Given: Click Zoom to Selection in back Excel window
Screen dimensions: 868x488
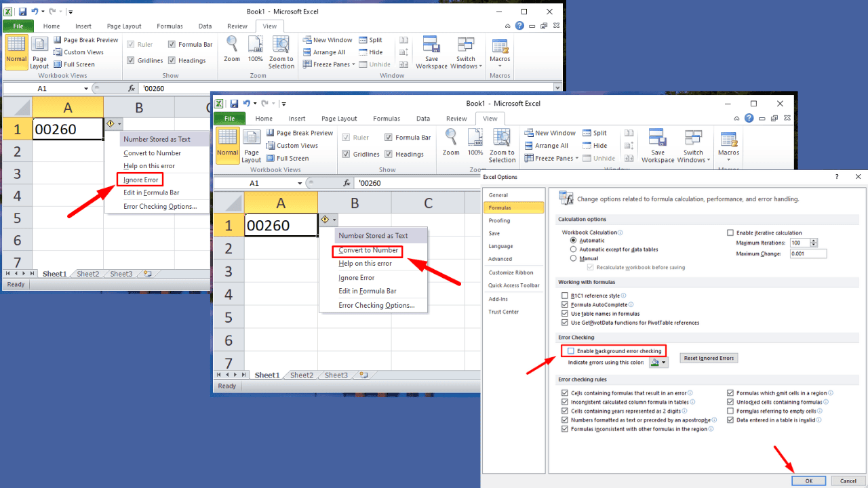Looking at the screenshot, I should pos(281,53).
